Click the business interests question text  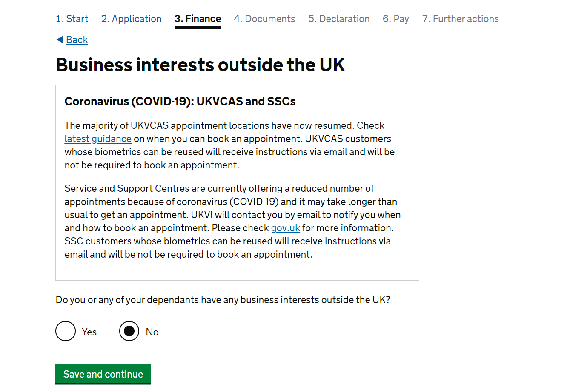click(x=223, y=300)
